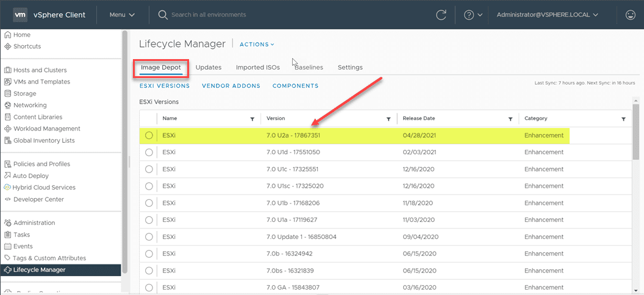Click the search magnifier icon
This screenshot has height=295, width=644.
163,15
